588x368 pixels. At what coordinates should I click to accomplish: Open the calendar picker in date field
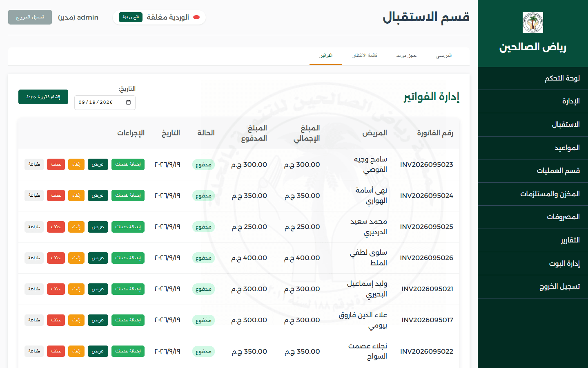click(x=129, y=102)
